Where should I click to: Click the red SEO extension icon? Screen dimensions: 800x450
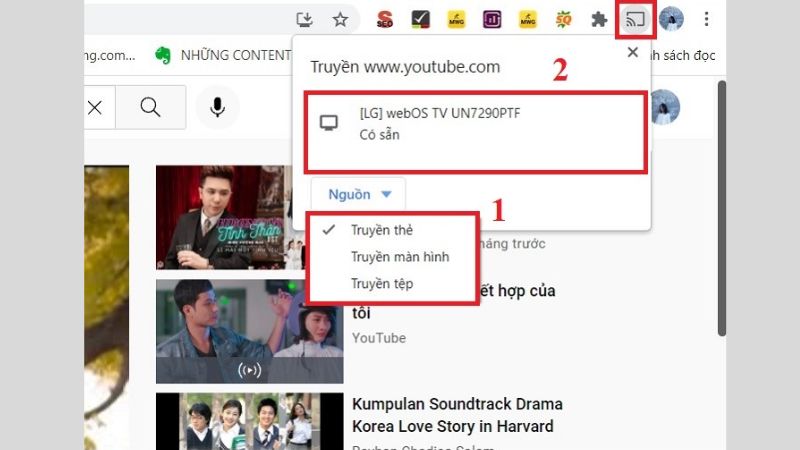tap(384, 19)
